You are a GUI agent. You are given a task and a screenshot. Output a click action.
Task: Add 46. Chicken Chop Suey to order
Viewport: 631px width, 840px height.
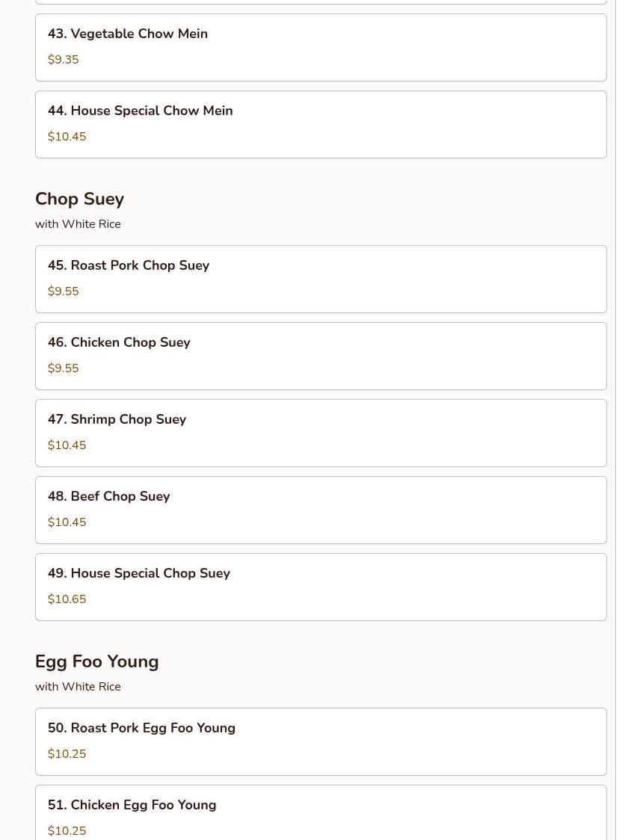click(x=320, y=356)
